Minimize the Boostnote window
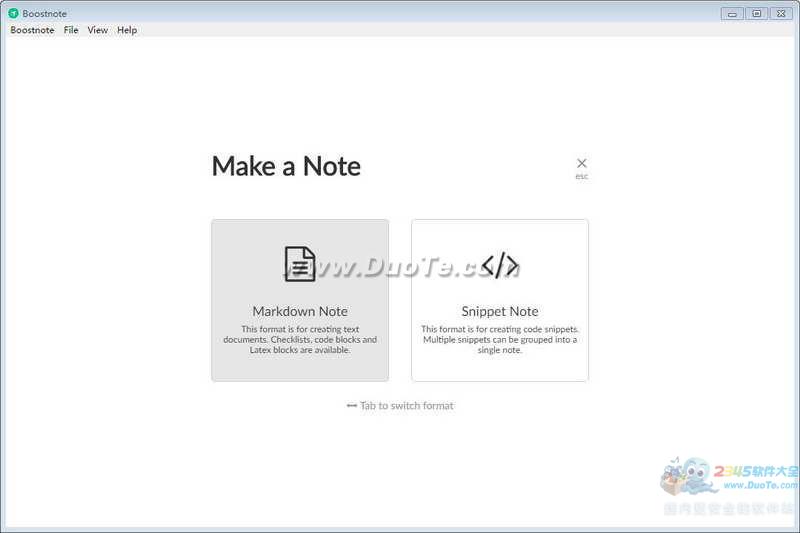This screenshot has height=533, width=800. tap(732, 13)
